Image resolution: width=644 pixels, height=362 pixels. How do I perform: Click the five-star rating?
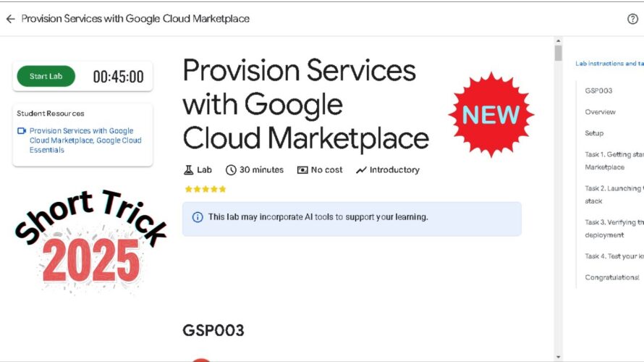click(206, 189)
